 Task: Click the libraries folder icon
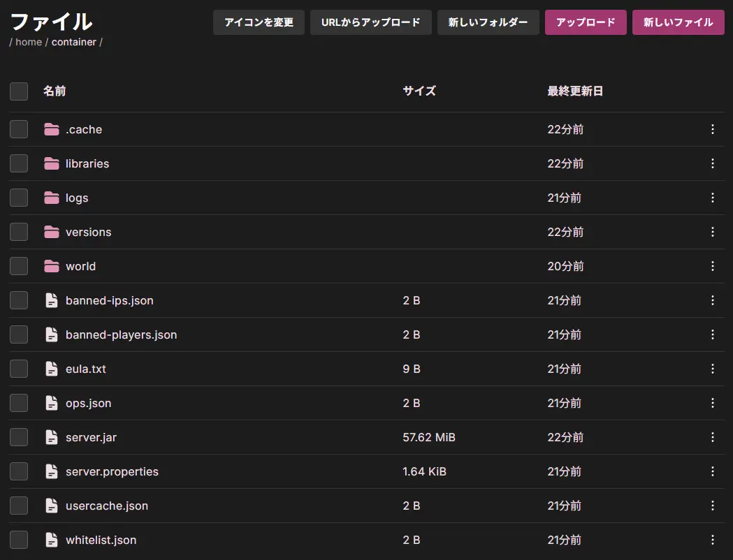[x=52, y=163]
